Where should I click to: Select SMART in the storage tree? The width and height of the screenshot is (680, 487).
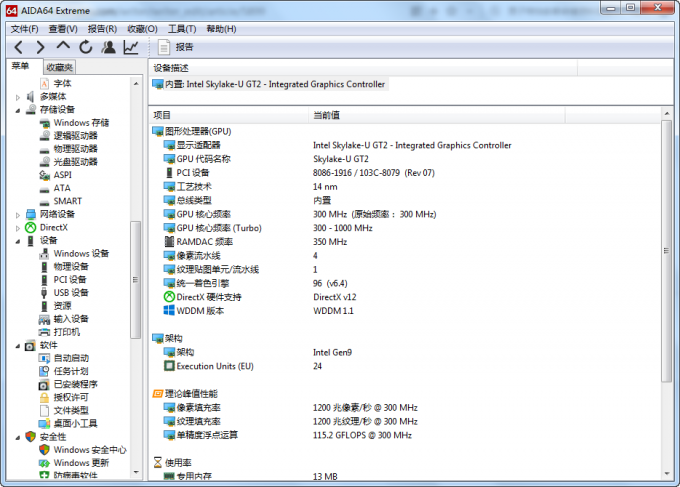coord(67,201)
